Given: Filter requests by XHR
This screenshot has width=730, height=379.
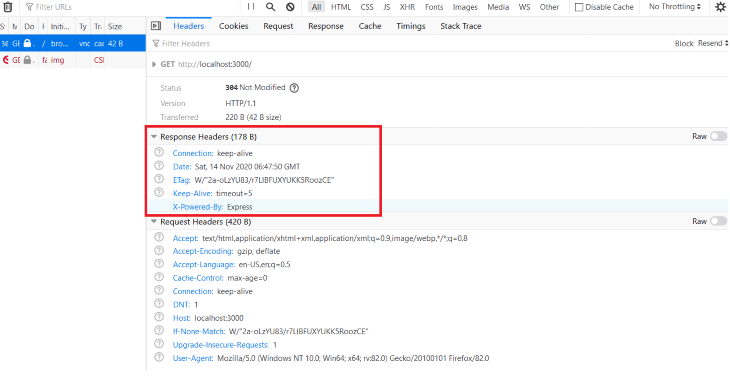Looking at the screenshot, I should pos(407,7).
